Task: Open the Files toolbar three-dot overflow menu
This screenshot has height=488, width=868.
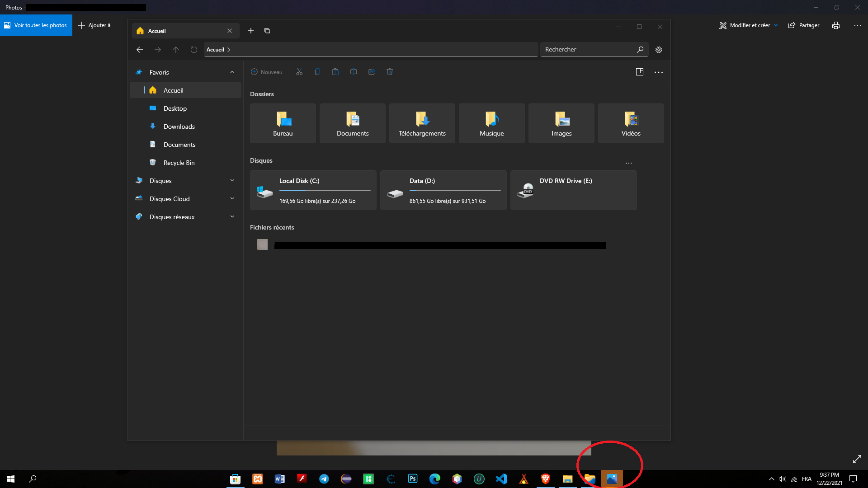Action: [x=659, y=72]
